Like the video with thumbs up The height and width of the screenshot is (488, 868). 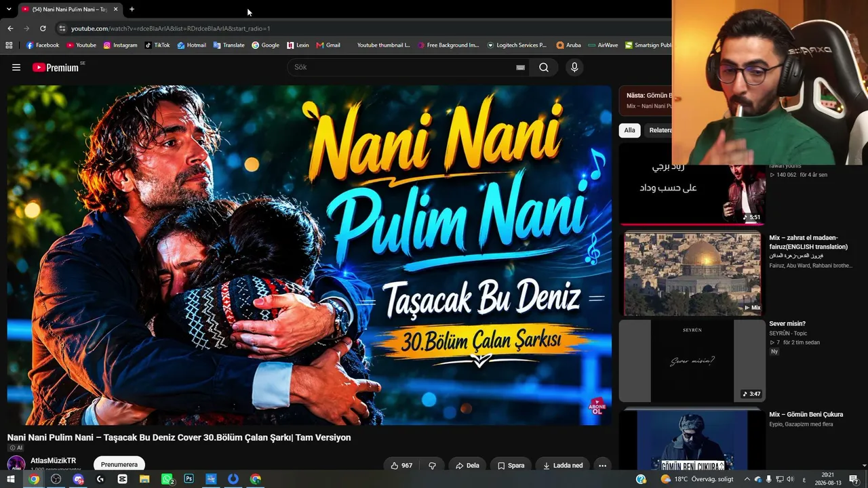click(402, 466)
